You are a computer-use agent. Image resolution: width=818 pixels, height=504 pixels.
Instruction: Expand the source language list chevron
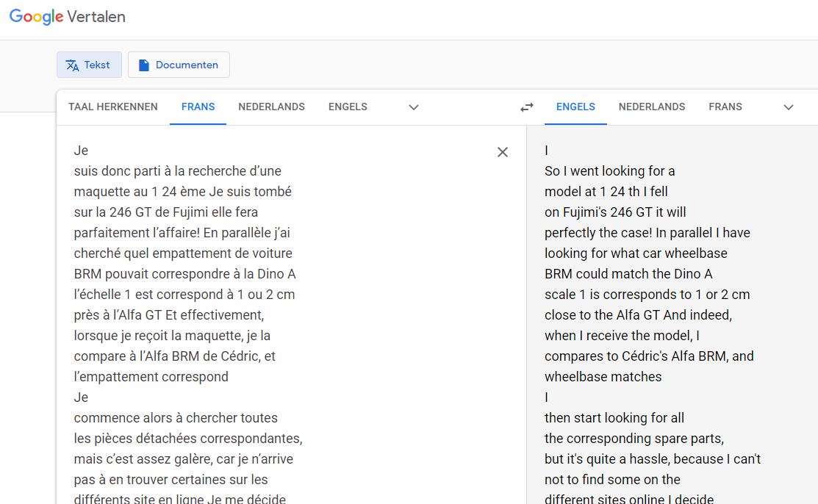pos(414,107)
